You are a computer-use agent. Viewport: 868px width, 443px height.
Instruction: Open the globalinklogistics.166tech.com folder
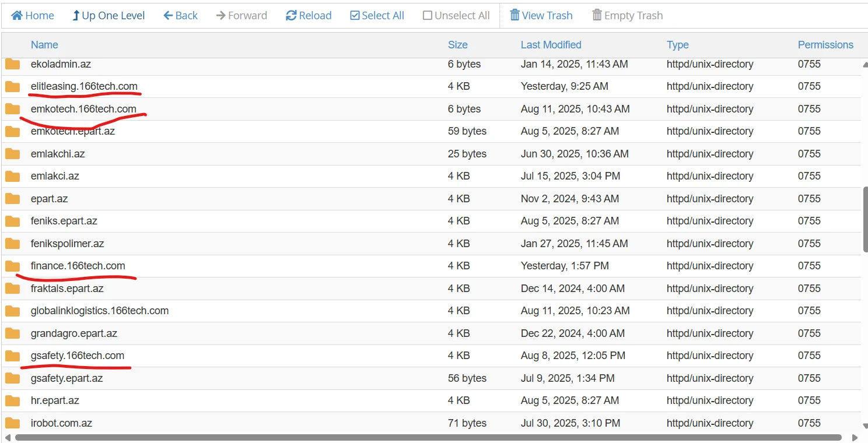click(100, 311)
